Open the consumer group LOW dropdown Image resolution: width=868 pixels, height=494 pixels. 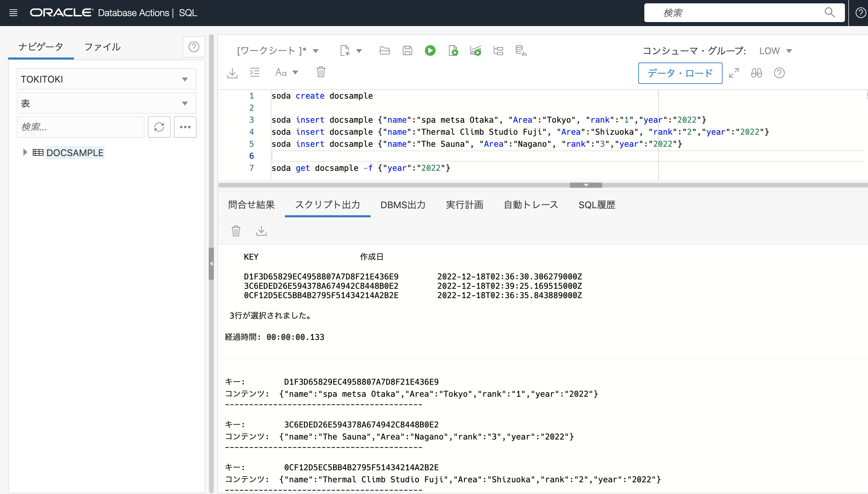tap(789, 51)
